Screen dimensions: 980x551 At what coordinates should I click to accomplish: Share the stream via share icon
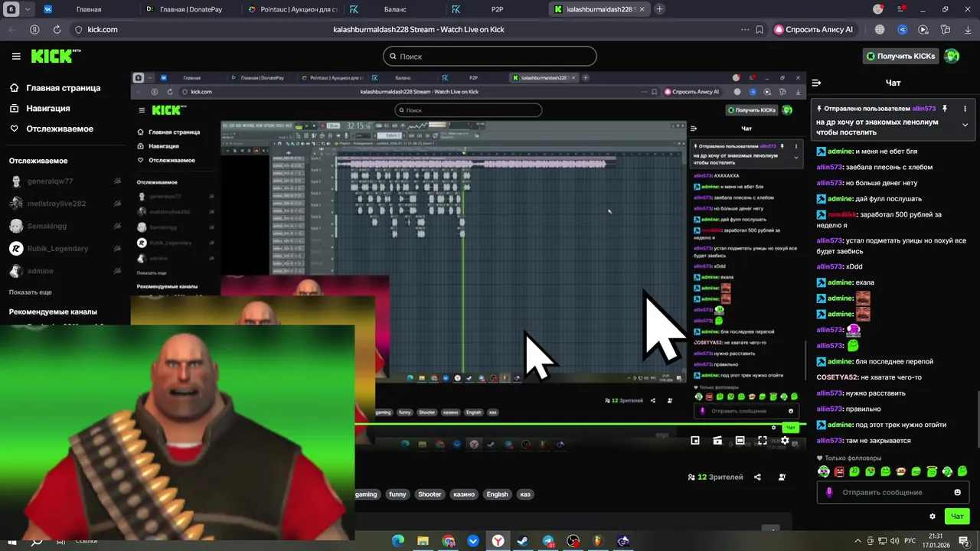coord(757,477)
